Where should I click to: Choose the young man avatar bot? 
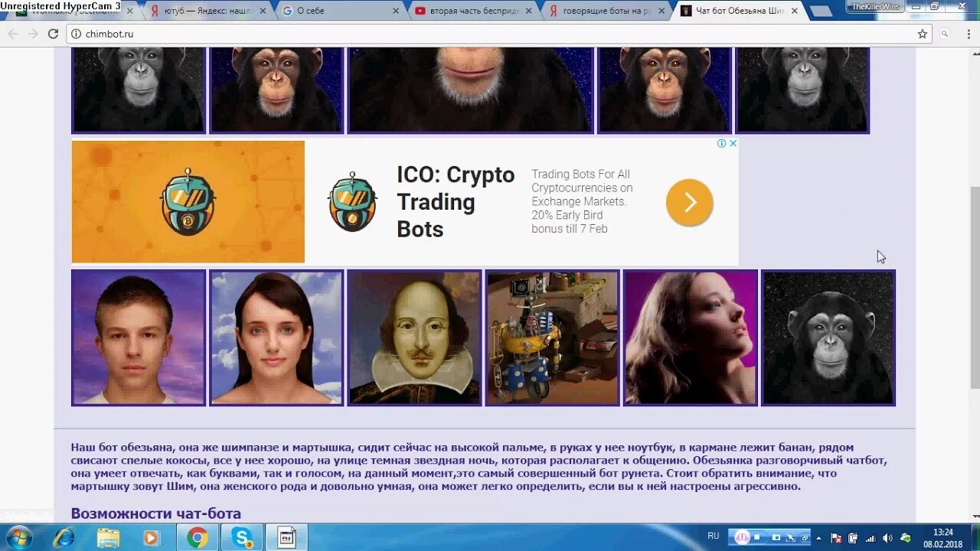(x=139, y=337)
